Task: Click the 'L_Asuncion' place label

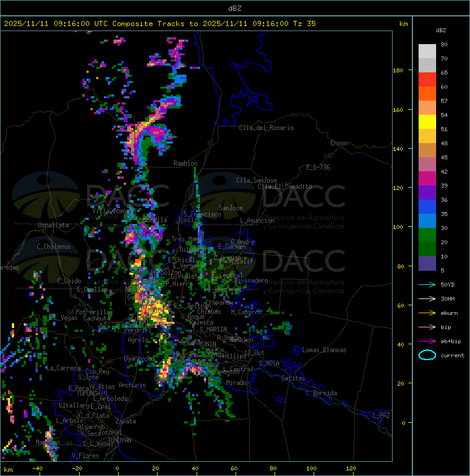Action: [257, 220]
